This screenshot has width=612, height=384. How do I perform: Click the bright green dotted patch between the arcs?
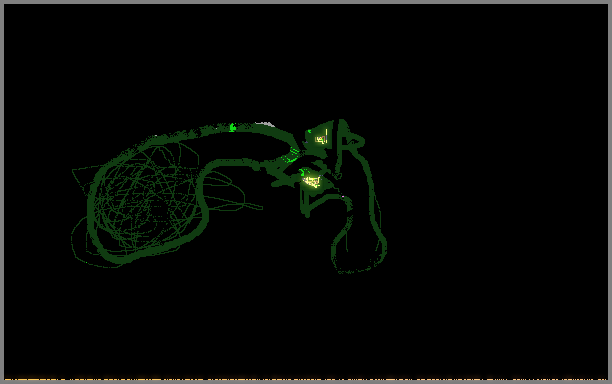(x=291, y=155)
